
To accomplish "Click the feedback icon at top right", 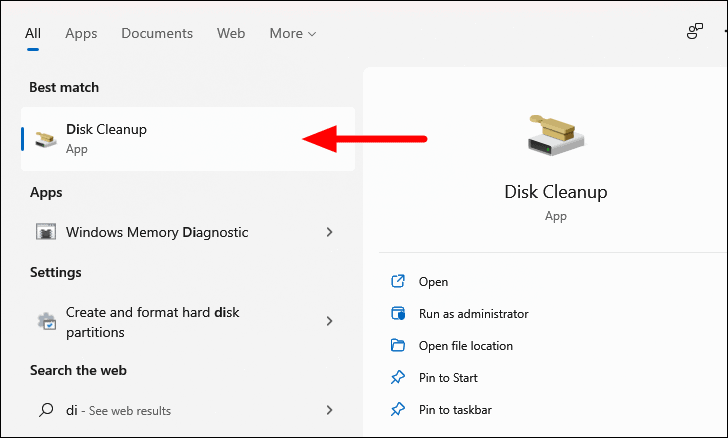I will [695, 32].
